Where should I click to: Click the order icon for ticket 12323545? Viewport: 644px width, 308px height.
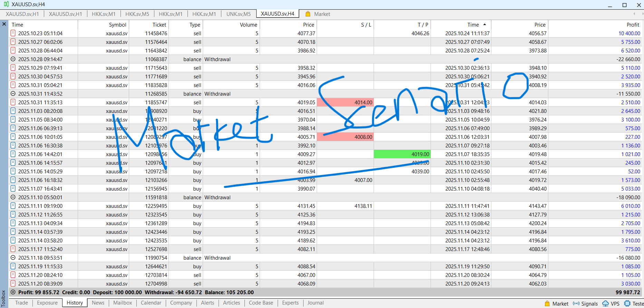click(x=13, y=214)
